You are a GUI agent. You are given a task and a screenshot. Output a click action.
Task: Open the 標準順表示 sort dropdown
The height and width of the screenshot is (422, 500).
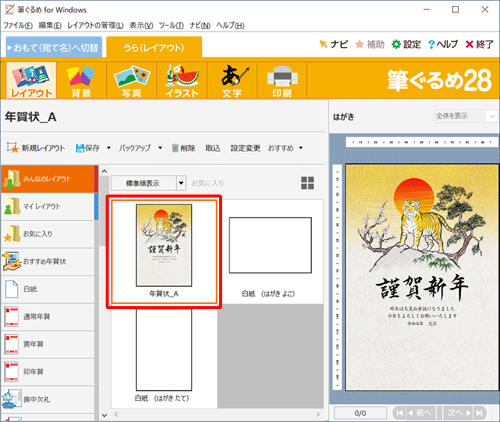149,183
